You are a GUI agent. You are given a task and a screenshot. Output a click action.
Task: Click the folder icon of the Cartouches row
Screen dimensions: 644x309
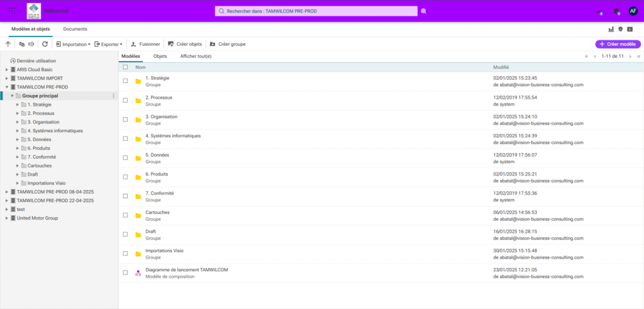(138, 215)
